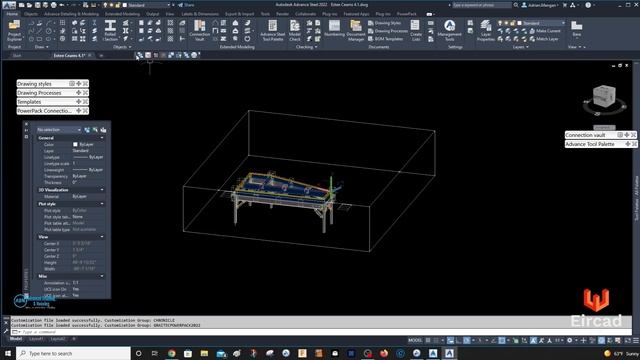640x360 pixels.
Task: Open the Home ribbon tab
Action: click(12, 14)
